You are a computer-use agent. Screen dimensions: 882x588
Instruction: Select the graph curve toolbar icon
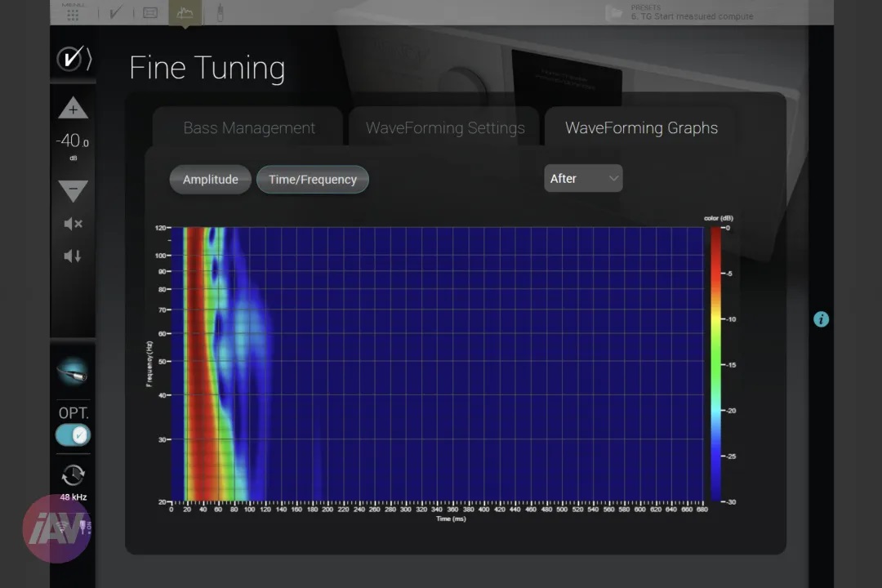(x=185, y=12)
